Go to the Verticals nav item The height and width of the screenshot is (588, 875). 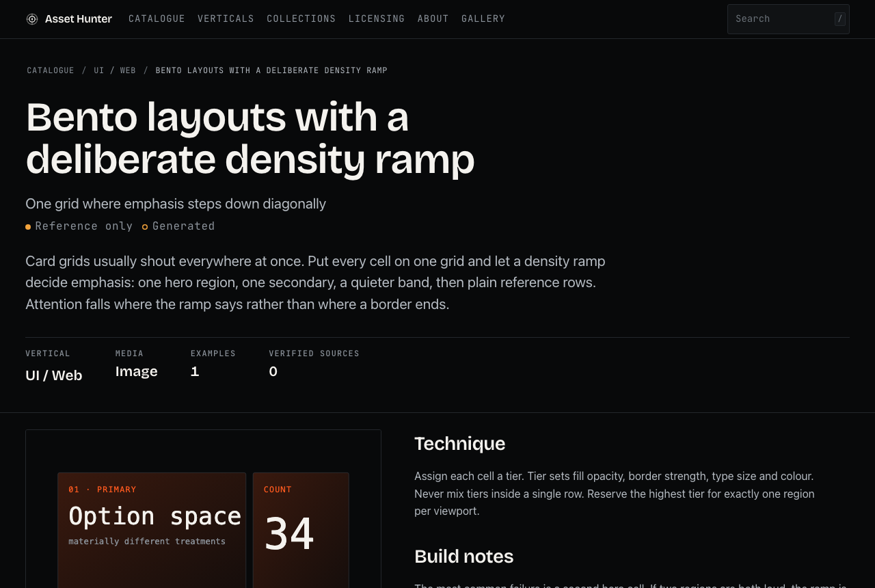(x=226, y=19)
